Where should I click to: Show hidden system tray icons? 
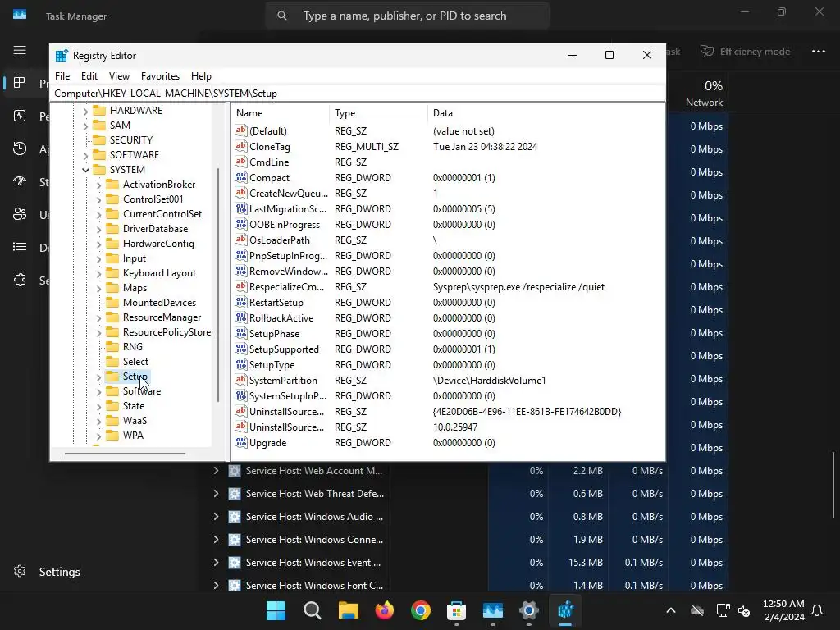pyautogui.click(x=670, y=610)
